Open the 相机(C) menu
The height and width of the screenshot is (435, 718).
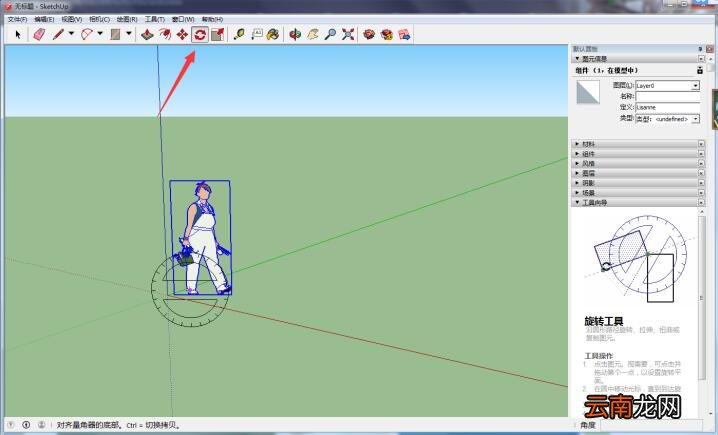click(x=99, y=19)
